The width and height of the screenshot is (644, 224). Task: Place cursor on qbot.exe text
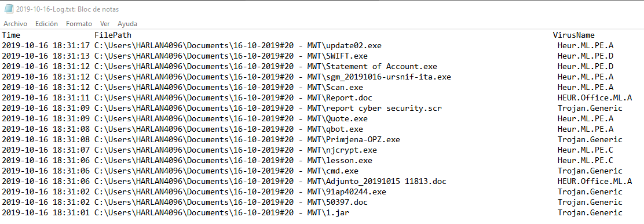point(344,129)
